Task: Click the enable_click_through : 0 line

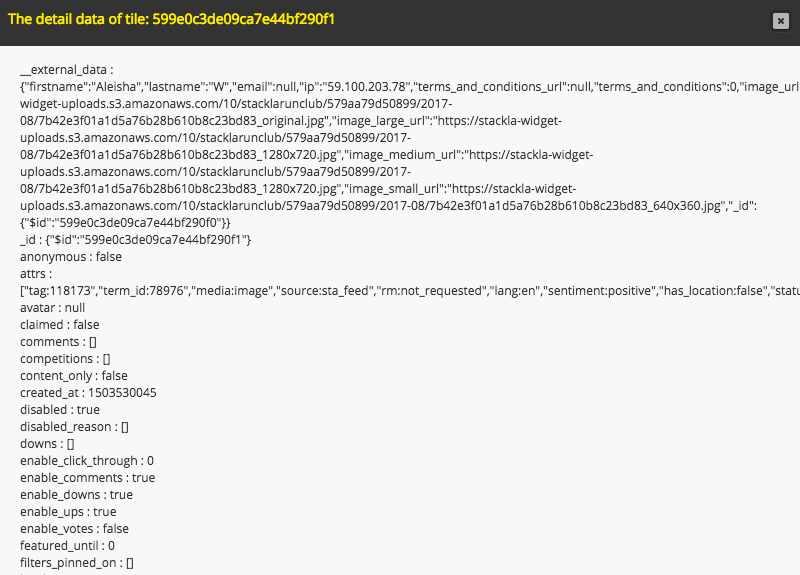Action: (87, 461)
